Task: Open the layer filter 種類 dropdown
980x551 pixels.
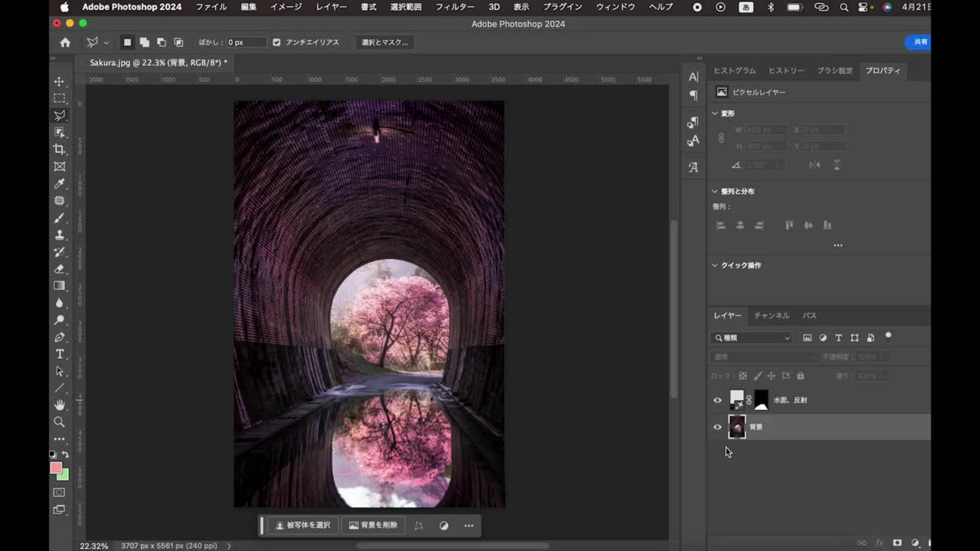Action: [x=751, y=338]
